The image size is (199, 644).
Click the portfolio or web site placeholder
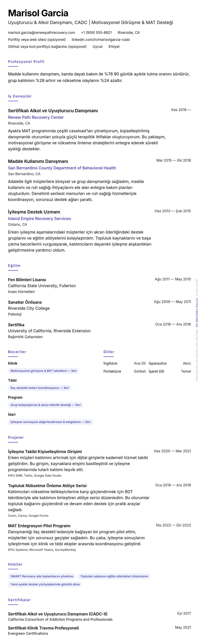[x=37, y=39]
